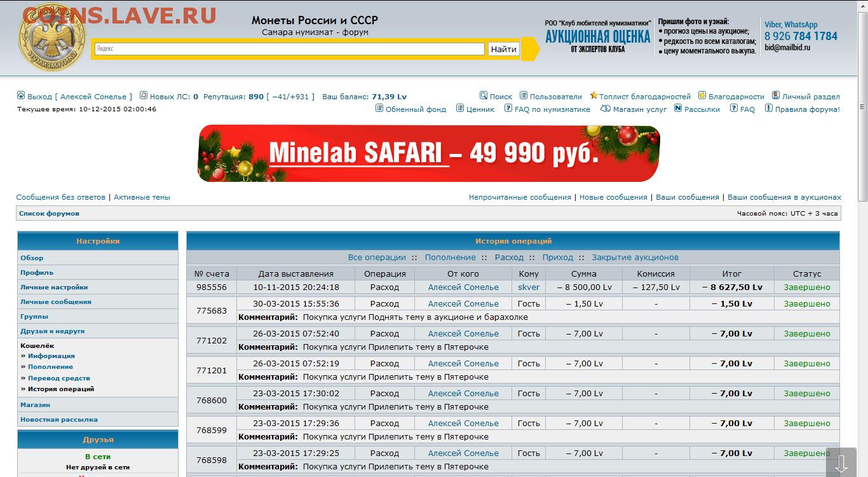Select Новостная рассылка in sidebar
Image resolution: width=868 pixels, height=477 pixels.
click(x=59, y=419)
